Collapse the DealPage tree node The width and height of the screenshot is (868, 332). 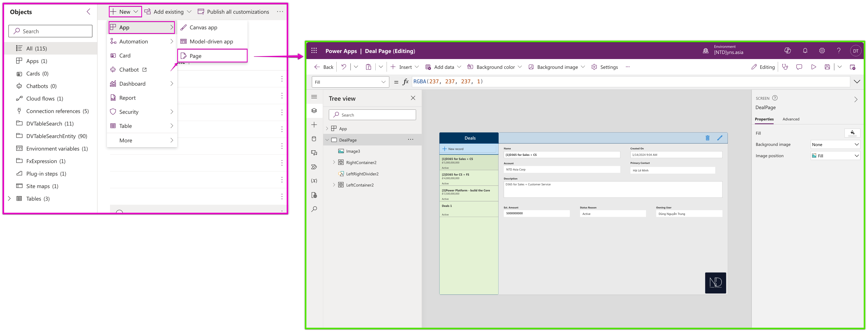[x=327, y=140]
